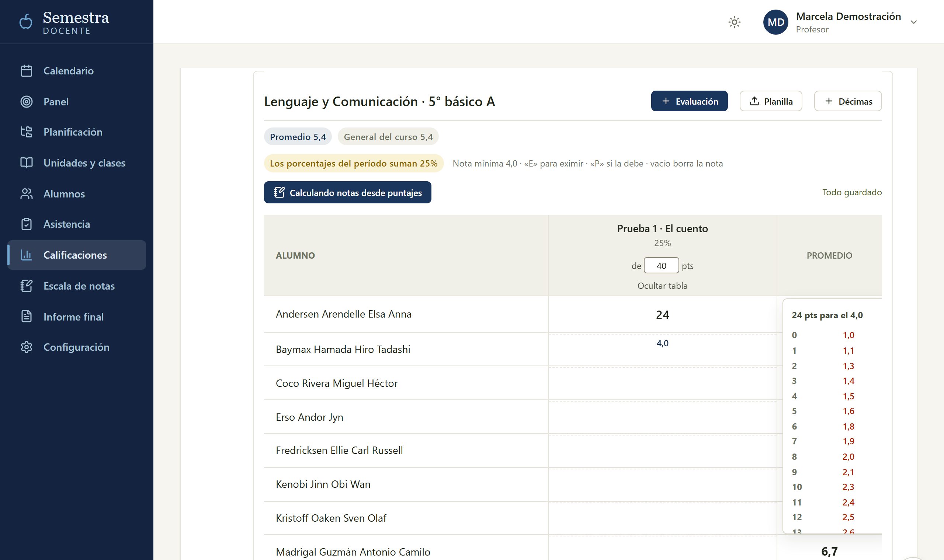944x560 pixels.
Task: Click the Semestra apple logo icon
Action: (x=26, y=21)
